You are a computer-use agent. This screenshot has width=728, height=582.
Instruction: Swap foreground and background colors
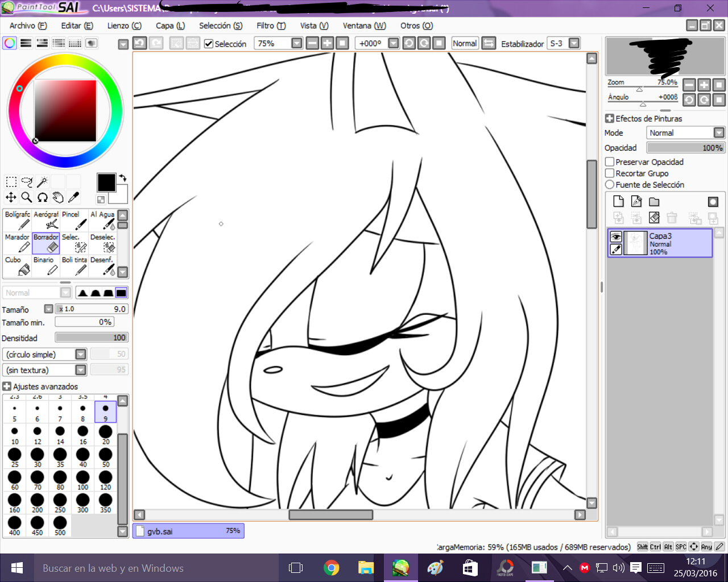click(x=122, y=178)
